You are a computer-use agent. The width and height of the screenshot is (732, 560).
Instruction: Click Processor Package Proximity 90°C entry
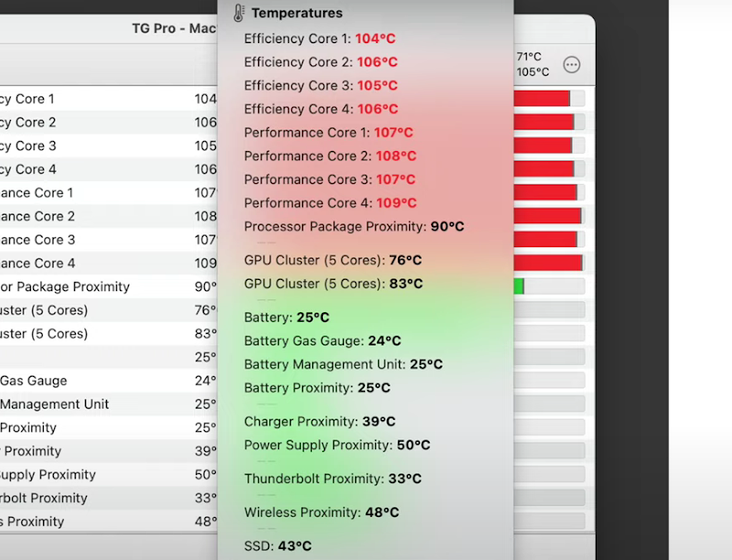pyautogui.click(x=353, y=227)
